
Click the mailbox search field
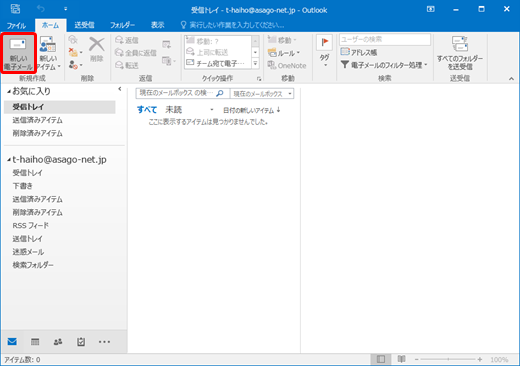tap(176, 93)
